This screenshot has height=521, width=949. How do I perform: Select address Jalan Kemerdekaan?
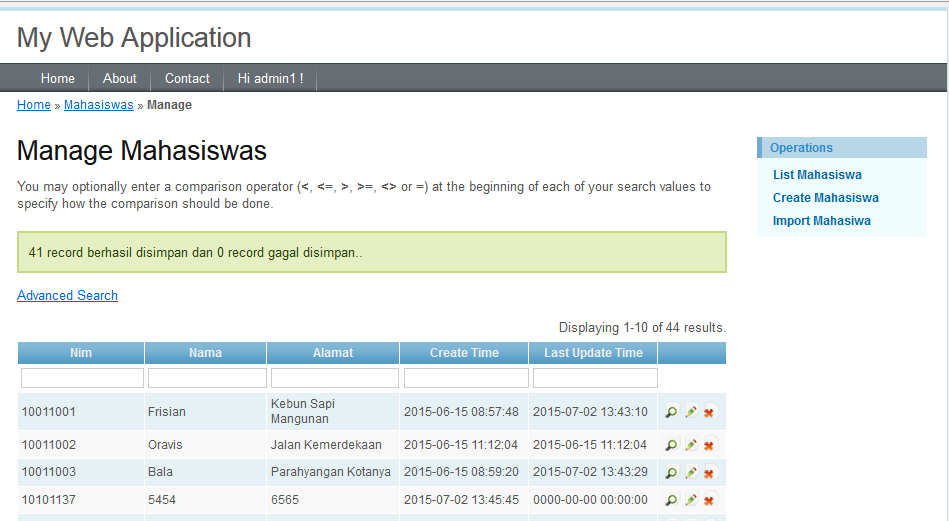click(x=326, y=445)
